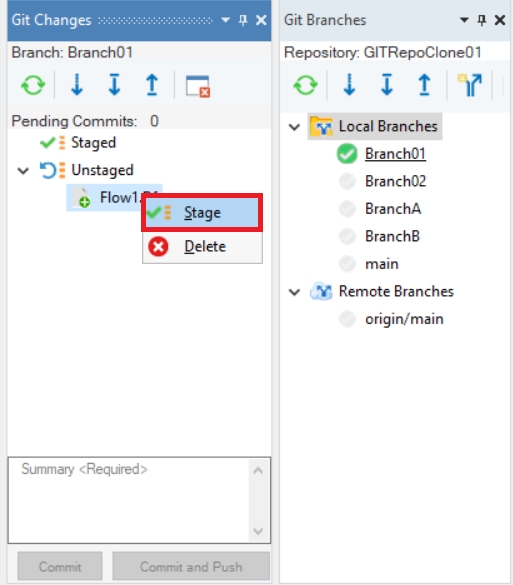This screenshot has width=513, height=585.
Task: Click the Commit button
Action: click(x=60, y=567)
